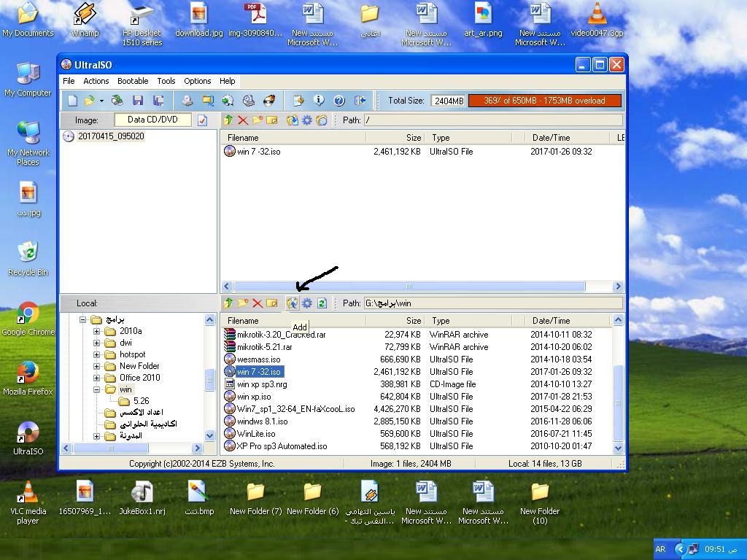Click the Open file folder icon
The width and height of the screenshot is (747, 560).
click(88, 101)
